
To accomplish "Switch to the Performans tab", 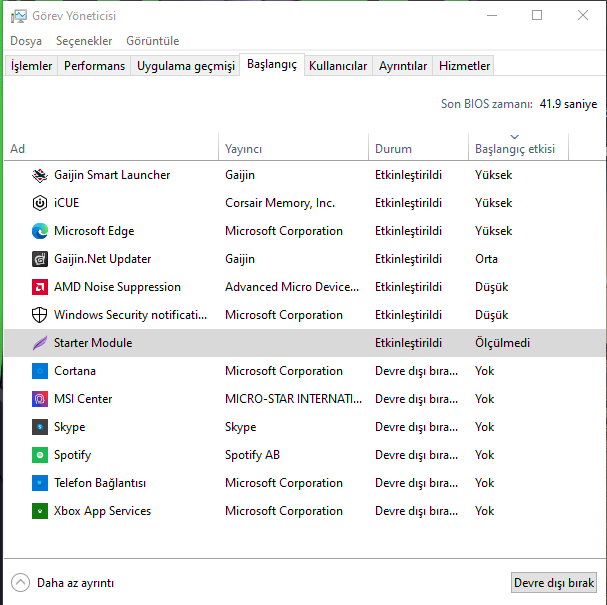I will tap(95, 66).
